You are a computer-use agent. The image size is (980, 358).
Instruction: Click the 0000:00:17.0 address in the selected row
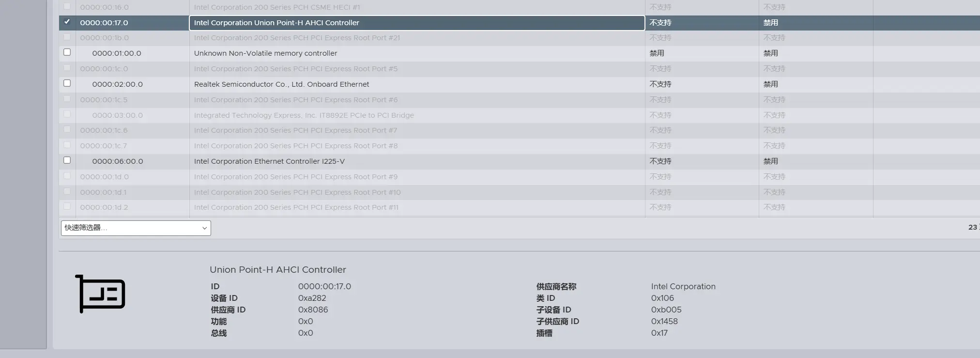click(104, 23)
